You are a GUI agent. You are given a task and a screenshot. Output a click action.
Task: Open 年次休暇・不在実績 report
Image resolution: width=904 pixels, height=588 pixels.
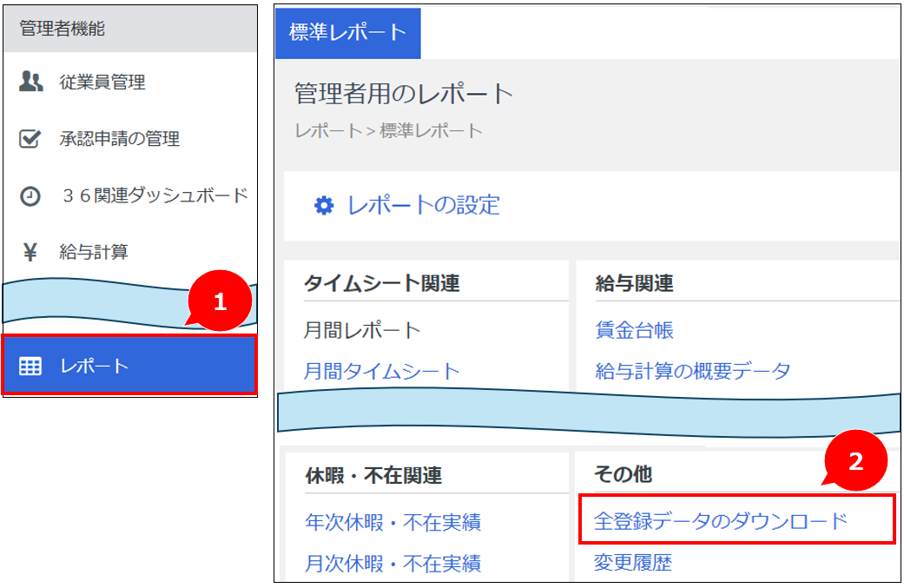coord(393,522)
